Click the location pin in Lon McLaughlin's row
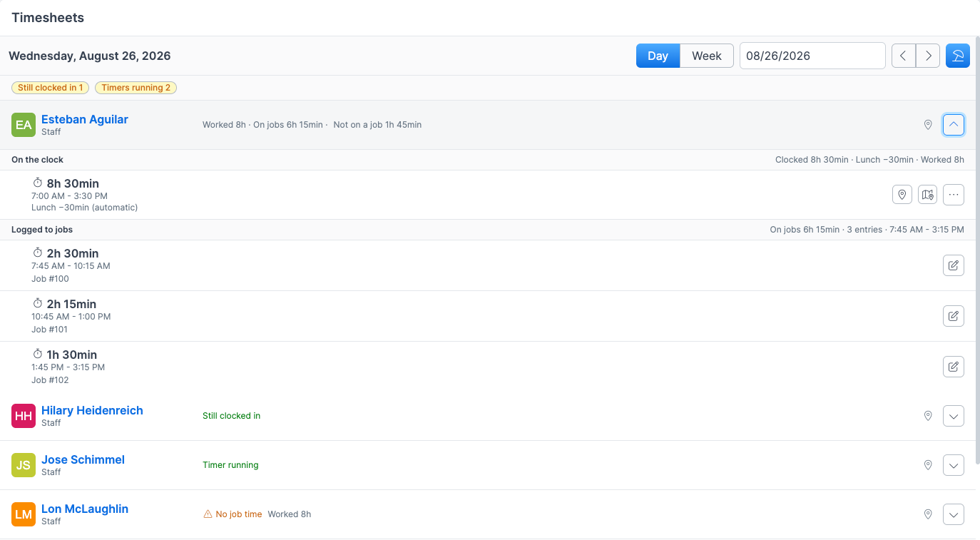This screenshot has width=980, height=540. (x=928, y=514)
